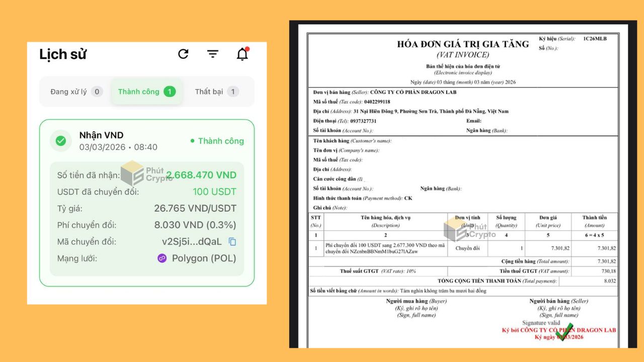Viewport: 644px width, 362px height.
Task: Copy the conversion code v2Sj5i...dQaL
Action: (232, 242)
